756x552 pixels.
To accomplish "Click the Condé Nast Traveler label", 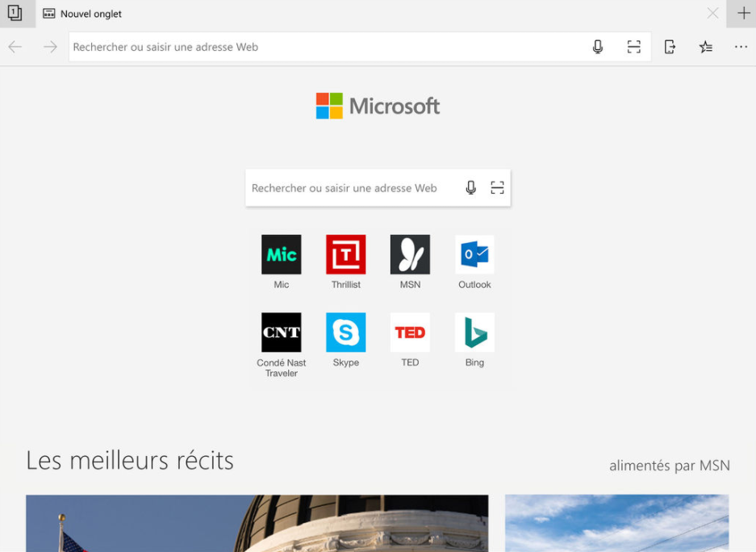I will [281, 368].
